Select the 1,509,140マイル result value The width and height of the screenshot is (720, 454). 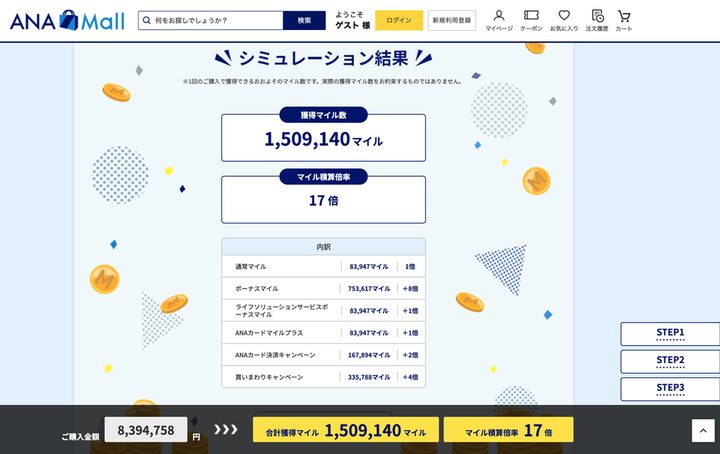tap(323, 139)
